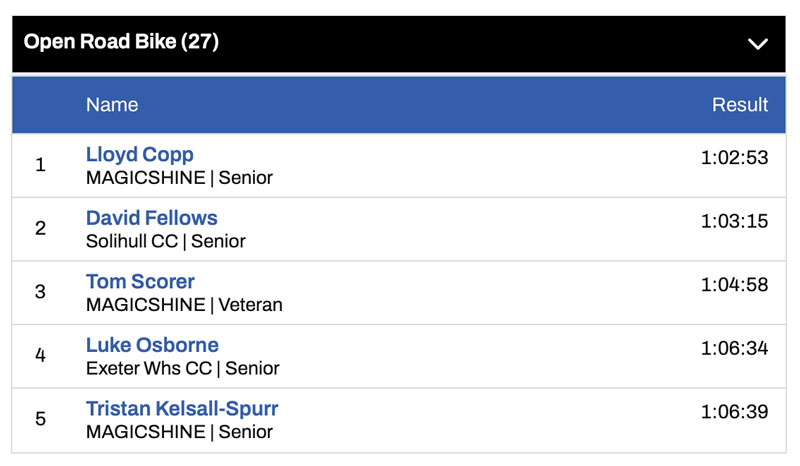
Task: Click the Exeter Whs CC | Senior text
Action: [183, 368]
